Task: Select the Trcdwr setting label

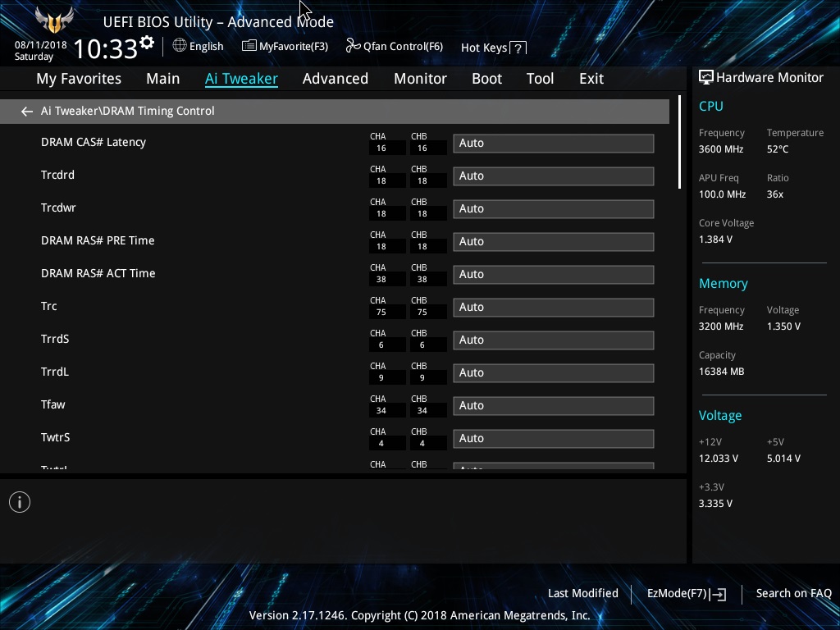Action: (58, 208)
